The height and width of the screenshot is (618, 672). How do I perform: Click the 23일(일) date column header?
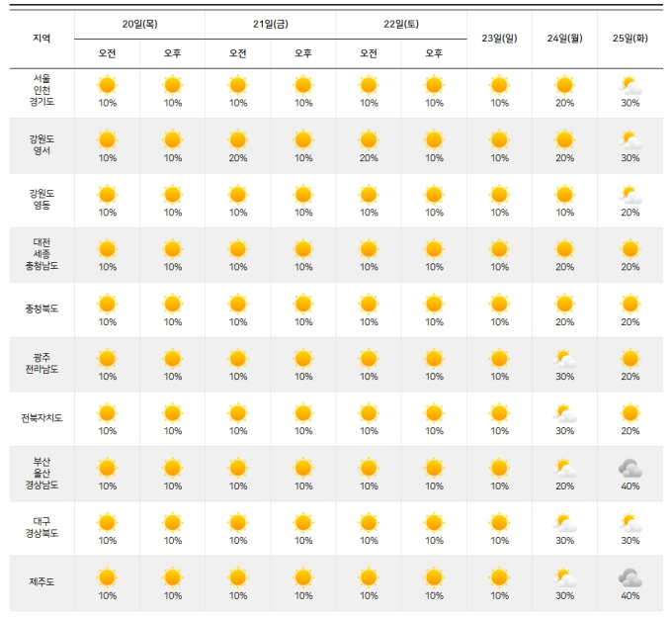click(x=499, y=39)
